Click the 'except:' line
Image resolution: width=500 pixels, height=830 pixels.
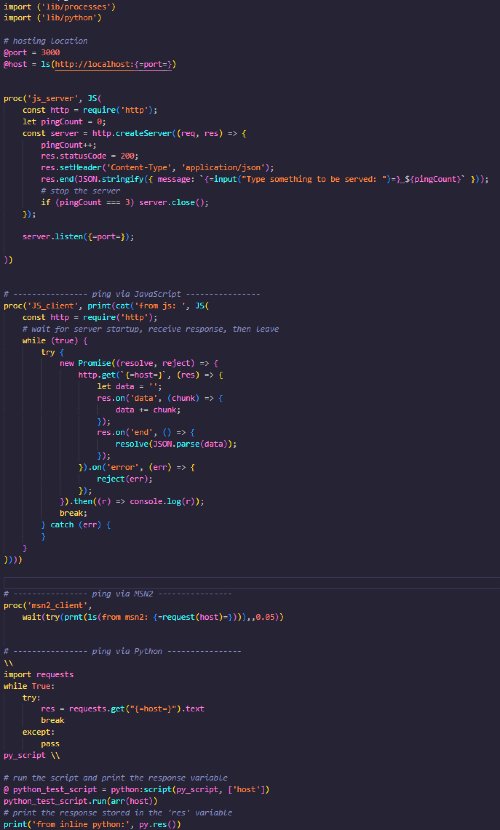pos(39,732)
